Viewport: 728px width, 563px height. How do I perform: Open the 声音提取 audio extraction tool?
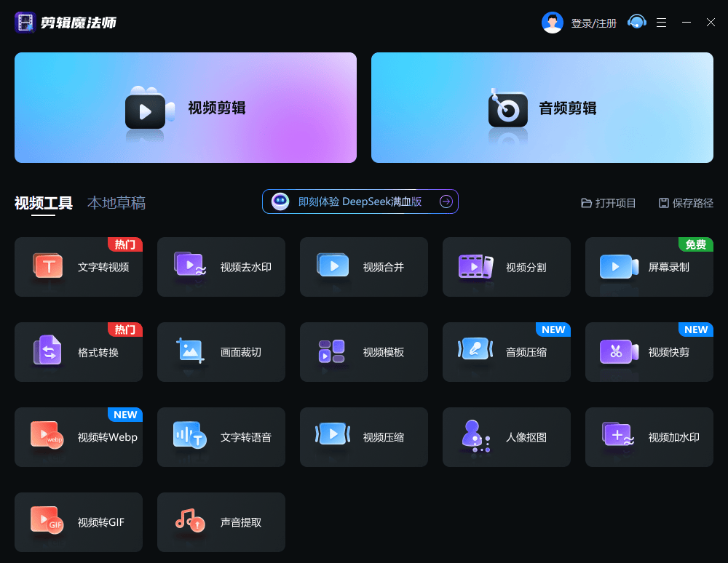[x=221, y=522]
